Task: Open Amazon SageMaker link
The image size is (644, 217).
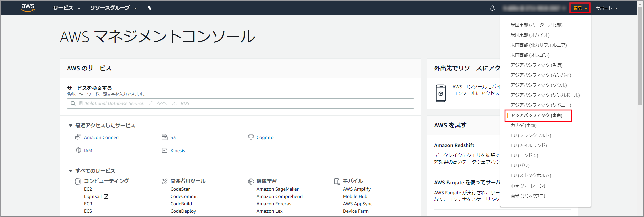Action: [x=278, y=189]
